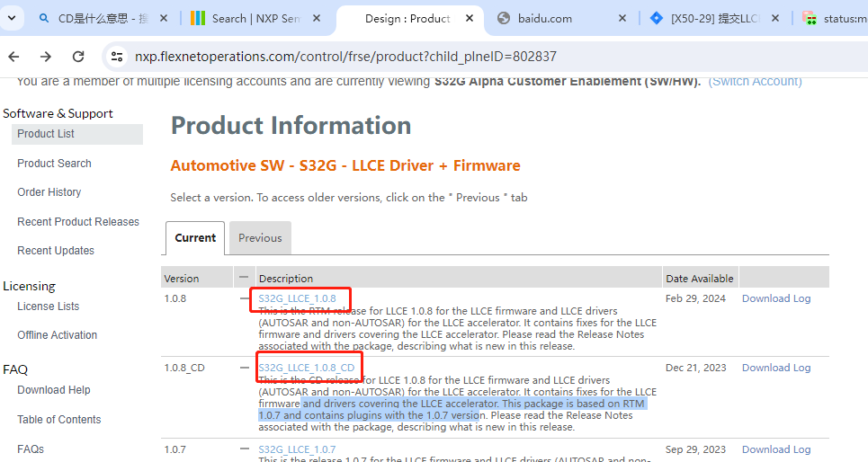
Task: Click the browser Forward arrow
Action: coord(46,57)
